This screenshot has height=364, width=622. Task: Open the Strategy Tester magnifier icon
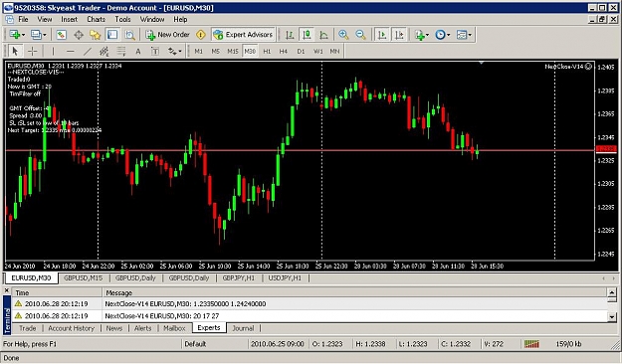point(129,35)
